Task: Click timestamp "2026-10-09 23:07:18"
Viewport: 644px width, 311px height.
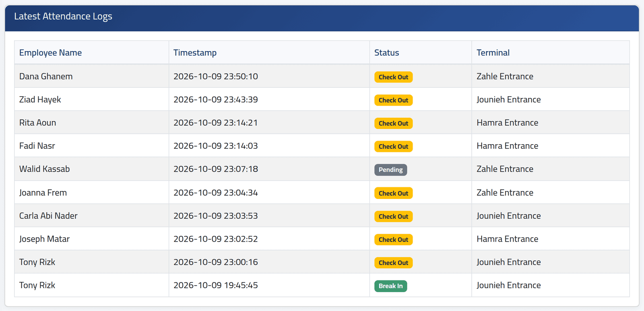Action: point(216,169)
